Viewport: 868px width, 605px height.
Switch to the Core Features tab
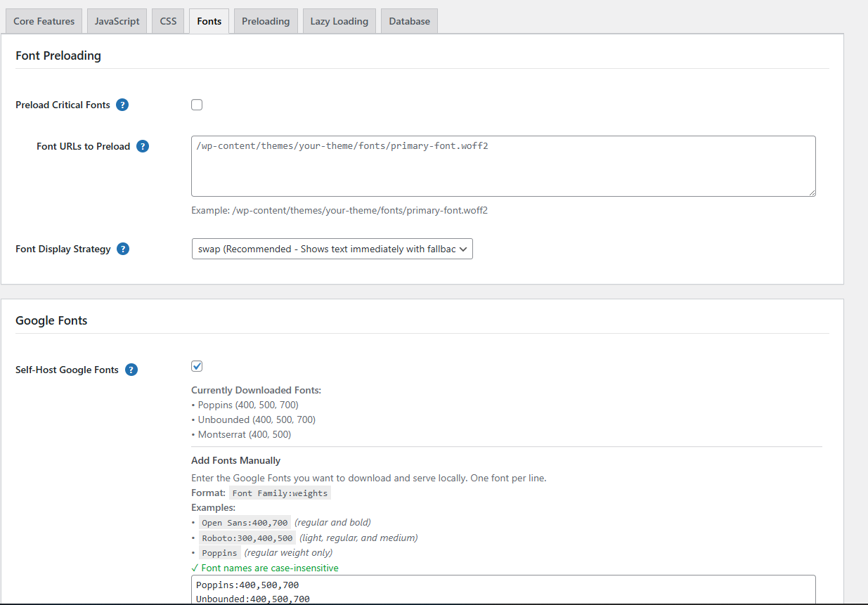point(43,20)
